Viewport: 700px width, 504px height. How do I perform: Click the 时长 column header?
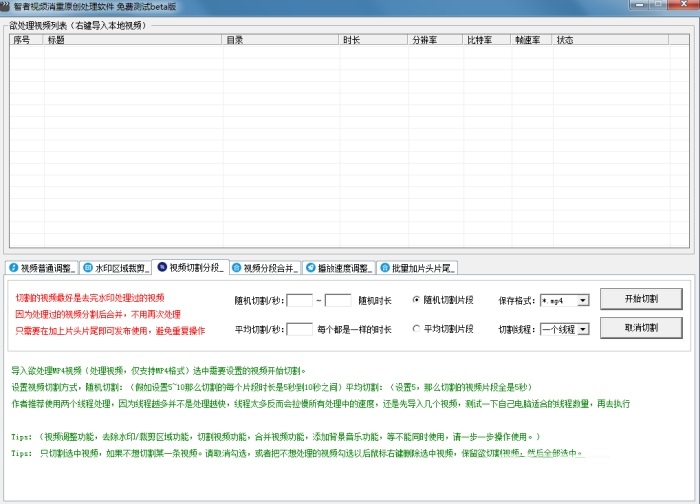click(x=373, y=41)
